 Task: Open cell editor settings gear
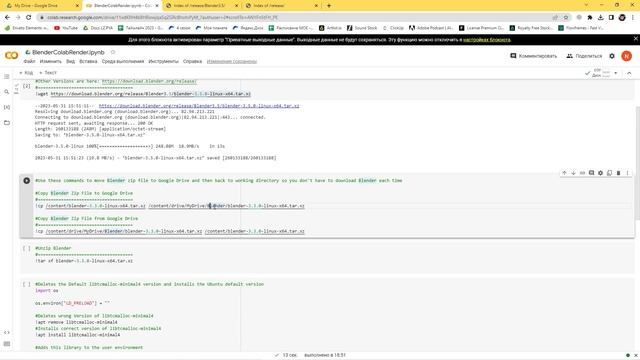click(x=600, y=173)
